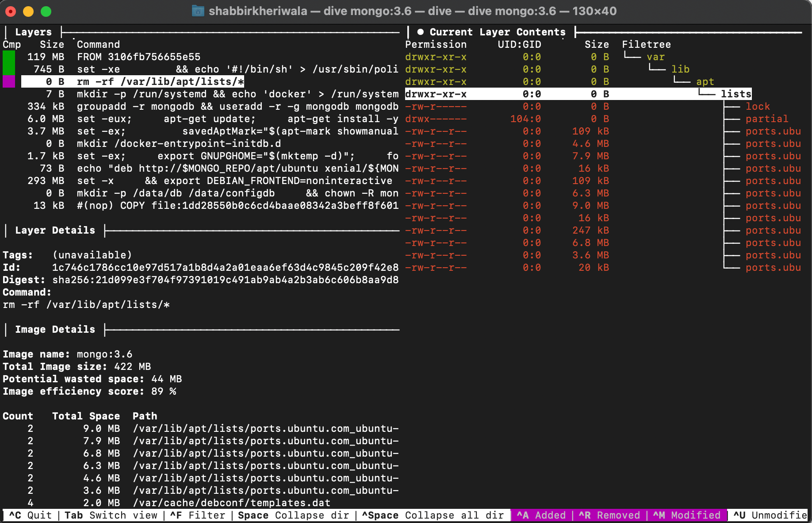The height and width of the screenshot is (523, 812).
Task: Toggle the ^A Added filter
Action: pos(541,515)
